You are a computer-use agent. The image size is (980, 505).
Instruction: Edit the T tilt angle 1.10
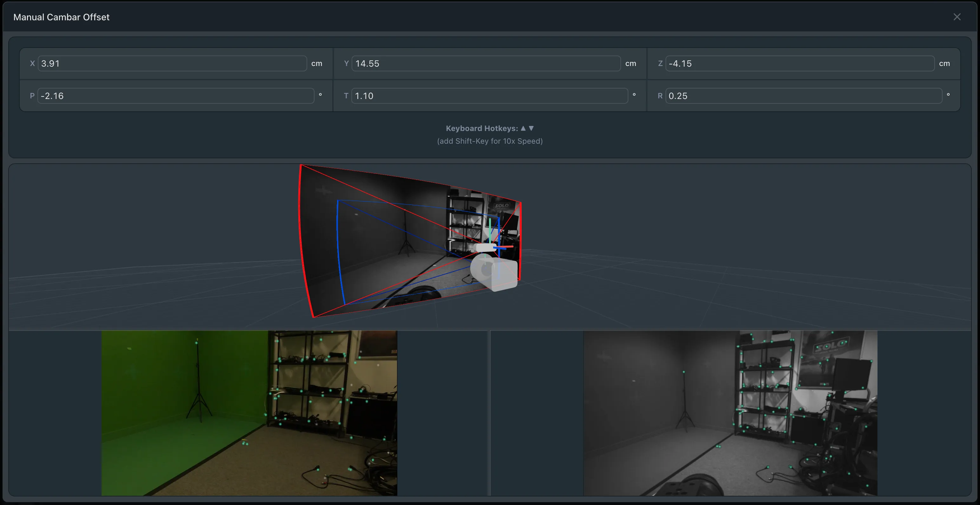490,96
